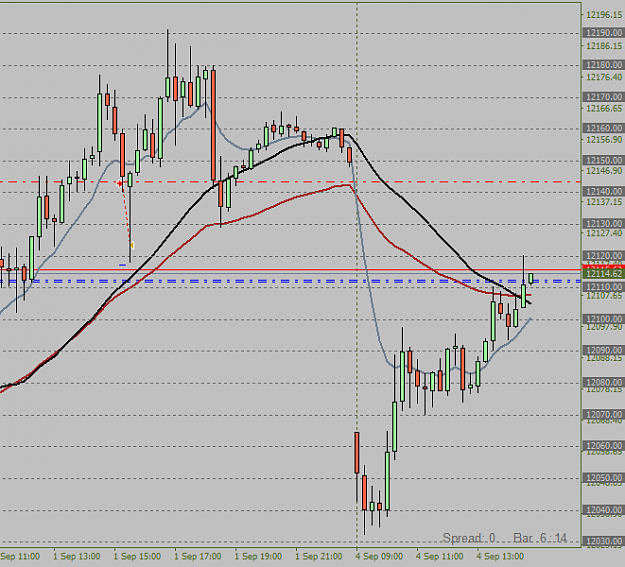Click the 12137.15 price axis label
Viewport: 625px width, 567px height.
tap(603, 202)
